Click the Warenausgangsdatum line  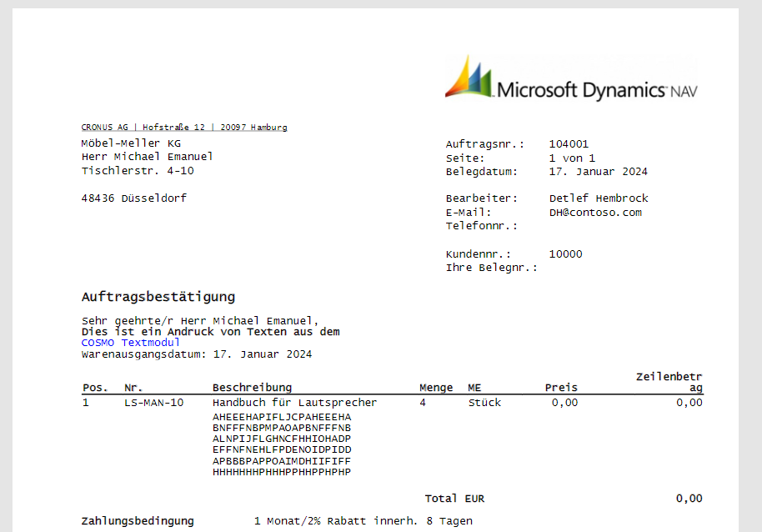click(x=197, y=354)
